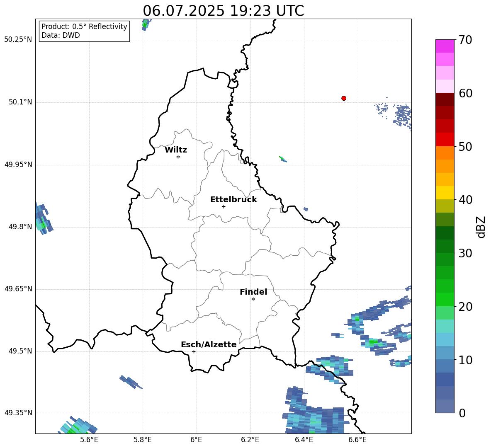Click the radar echo southwest of Esch/Alzette

(x=131, y=382)
